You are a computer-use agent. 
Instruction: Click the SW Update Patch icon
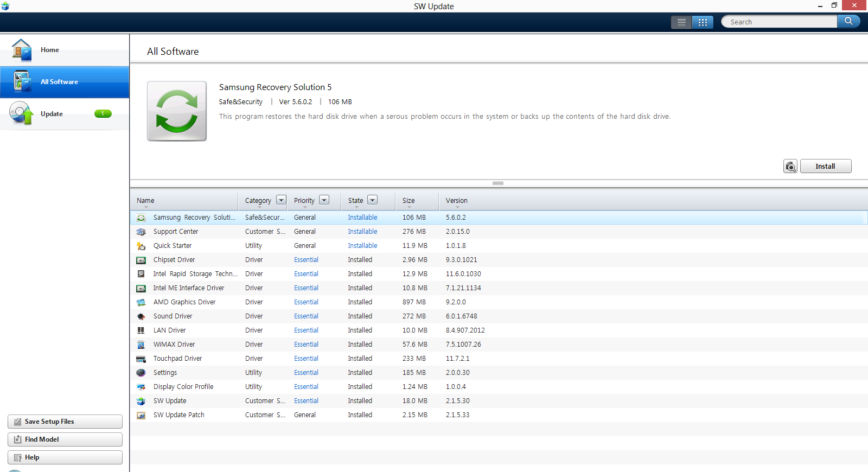pos(141,415)
